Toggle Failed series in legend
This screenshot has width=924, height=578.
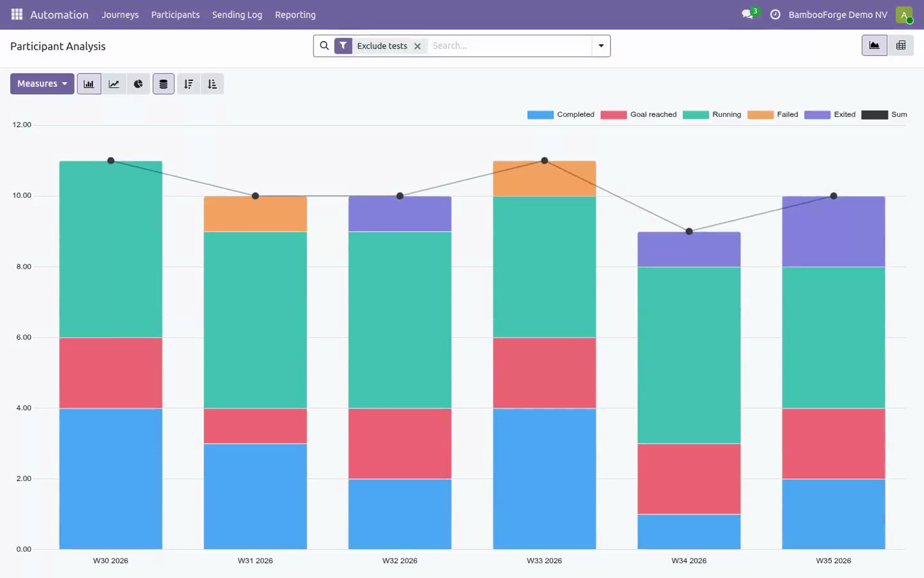[773, 114]
